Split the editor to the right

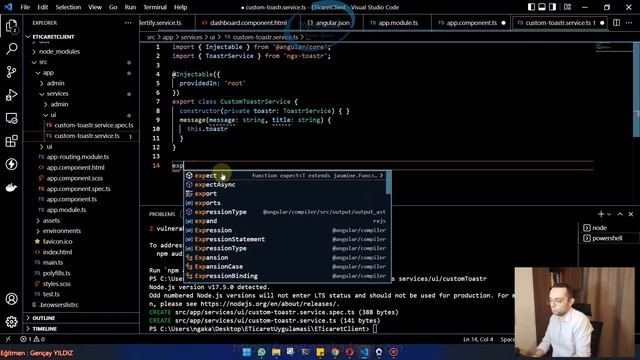click(616, 23)
